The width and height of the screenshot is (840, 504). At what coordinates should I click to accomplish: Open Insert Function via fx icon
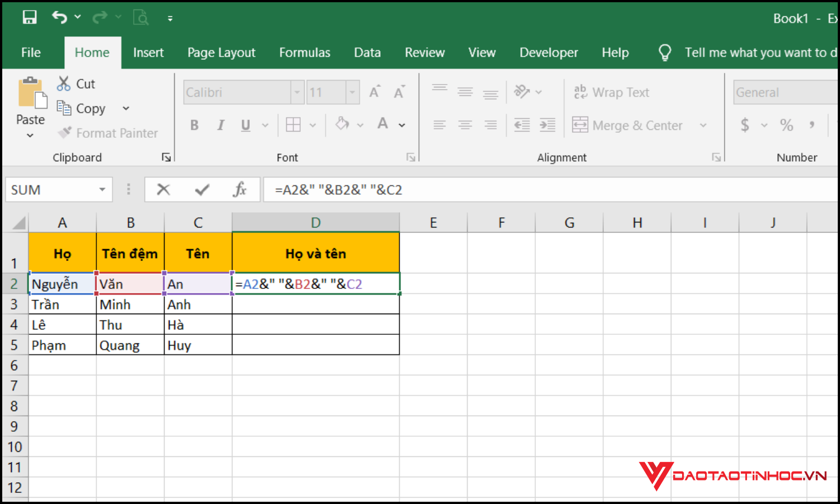tap(240, 190)
